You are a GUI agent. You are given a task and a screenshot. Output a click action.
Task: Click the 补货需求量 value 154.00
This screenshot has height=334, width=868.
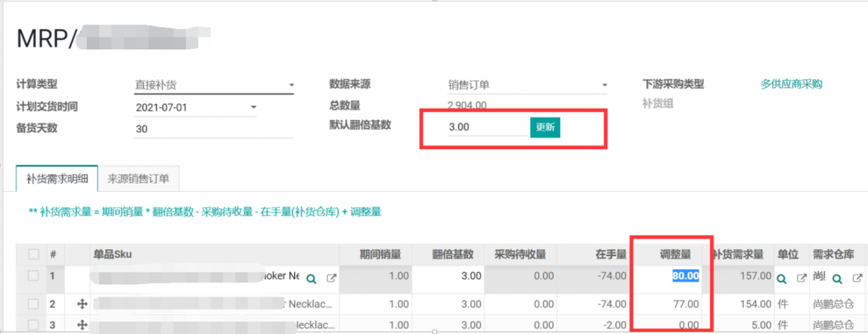(x=754, y=304)
